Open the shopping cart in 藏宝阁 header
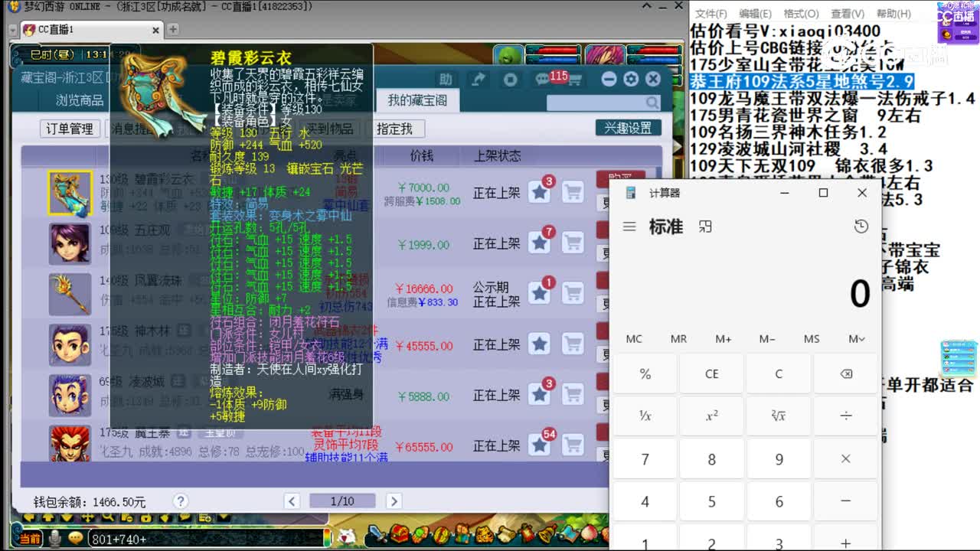 [x=575, y=80]
